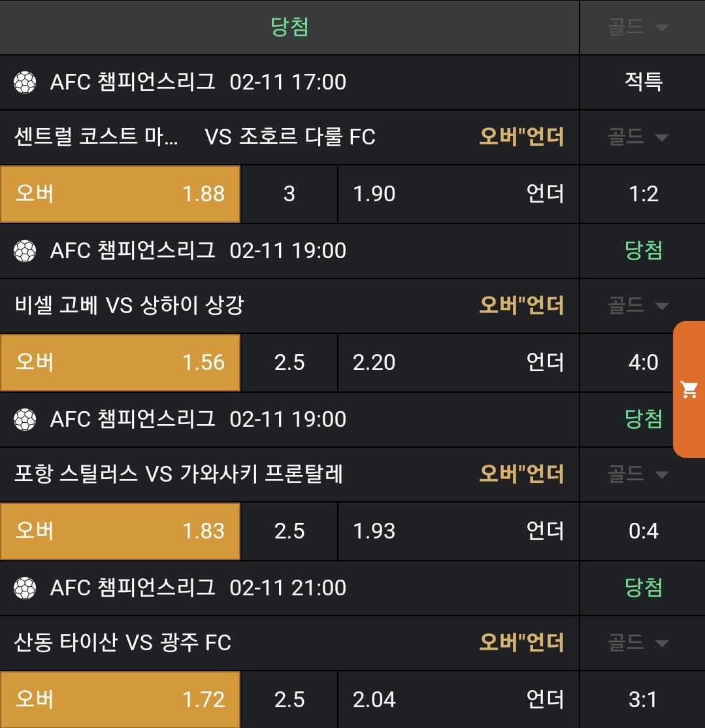Select 오버 1.88 odds option
Image resolution: width=705 pixels, height=728 pixels.
[120, 194]
